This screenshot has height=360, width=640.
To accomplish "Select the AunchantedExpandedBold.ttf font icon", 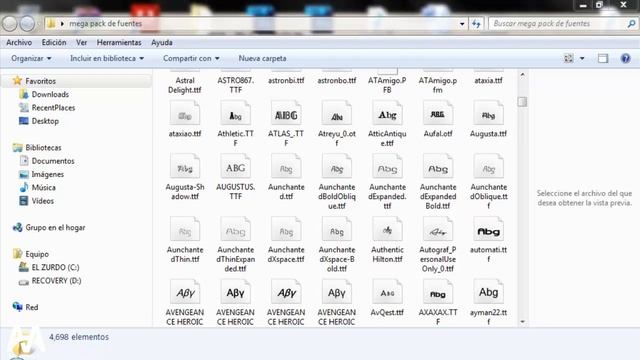I will (x=438, y=167).
